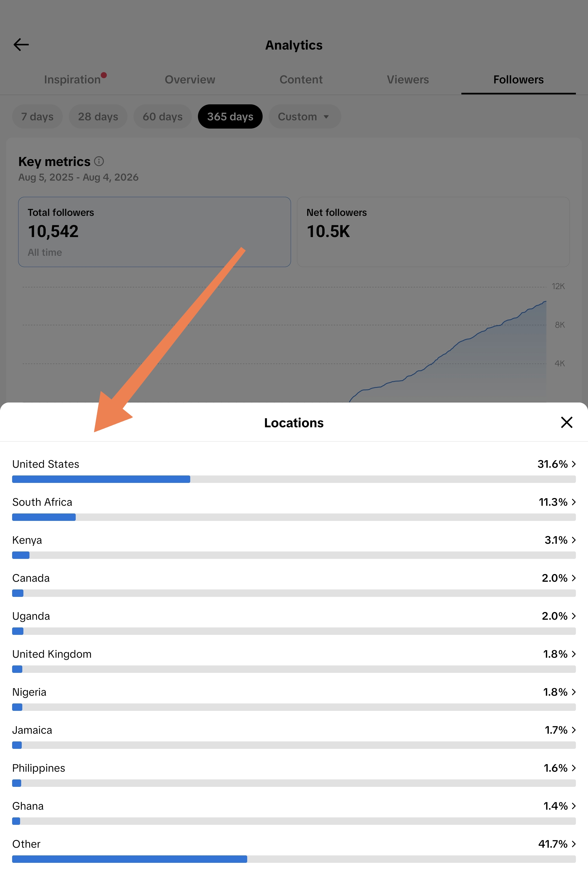
Task: Choose the 365 days filter
Action: 230,117
